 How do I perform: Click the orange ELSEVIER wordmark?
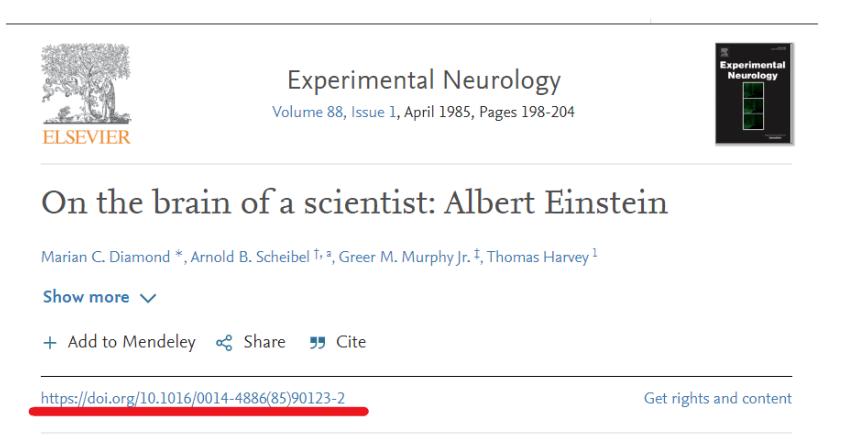tap(86, 137)
